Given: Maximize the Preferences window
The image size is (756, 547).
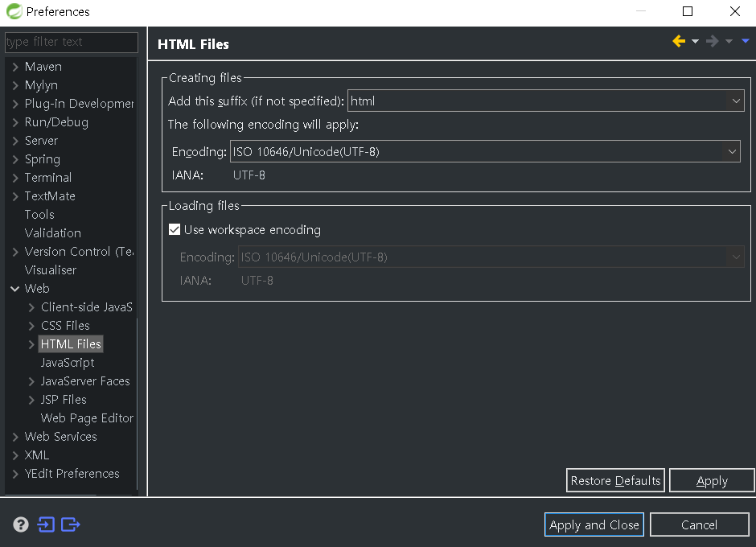Looking at the screenshot, I should (688, 11).
